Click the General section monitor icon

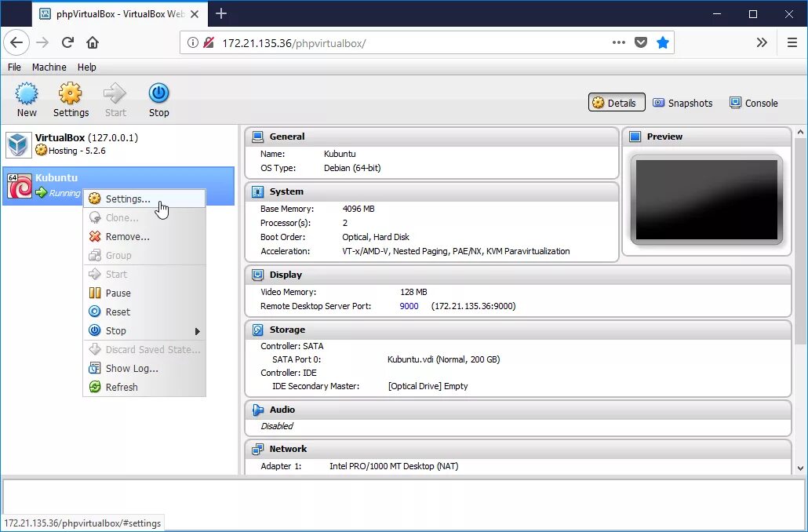pos(257,137)
